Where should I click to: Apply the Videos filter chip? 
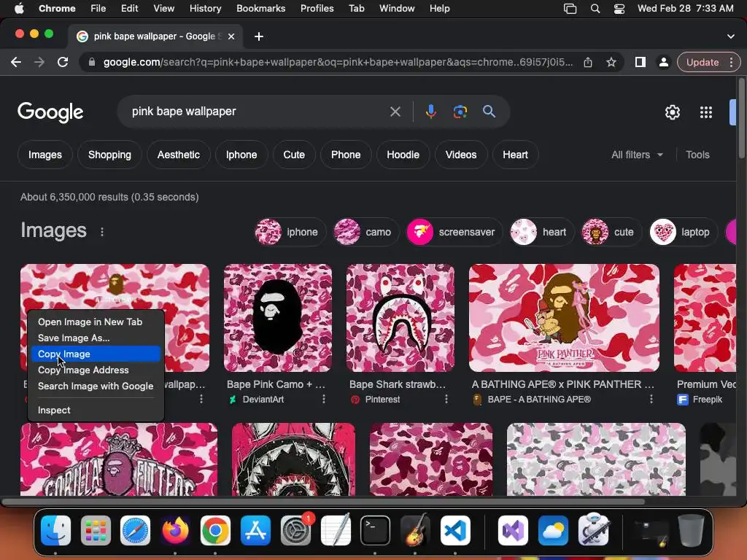tap(461, 155)
